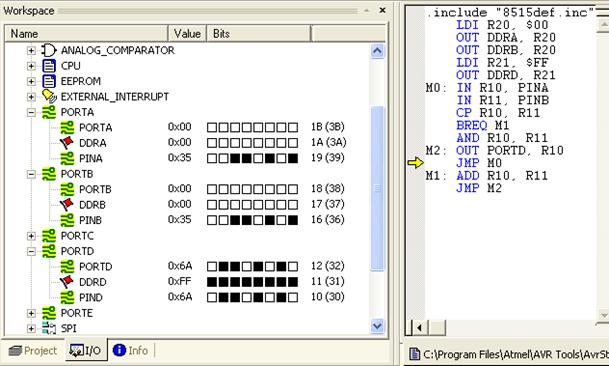Click the code line "BREQ M1"
Screen dimensions: 609x366
(x=482, y=125)
